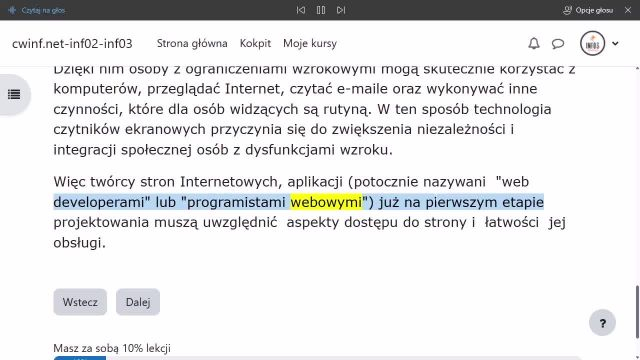Skip to previous paragraph in read aloud
Viewport: 640px width, 360px height.
[301, 10]
